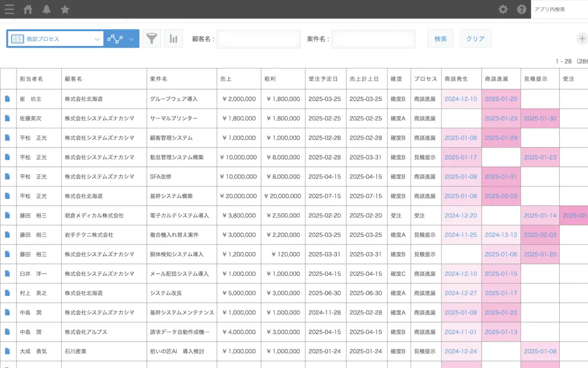Click the 検索 button
Screen dimensions: 588x368
pos(440,39)
